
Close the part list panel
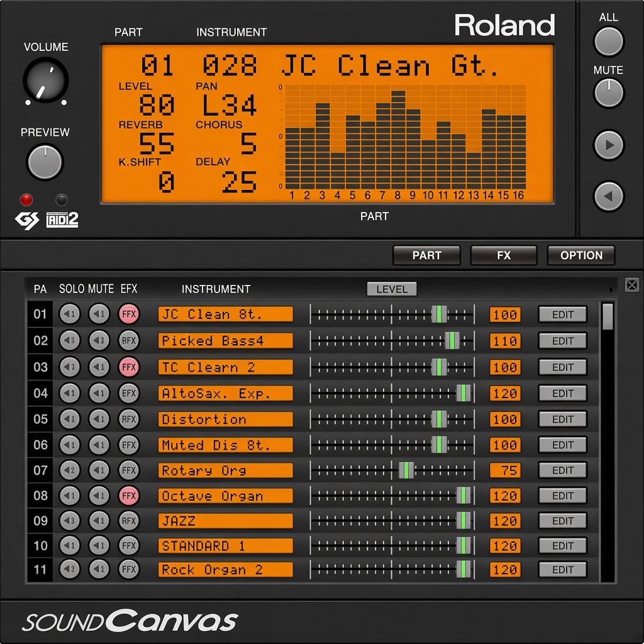(x=631, y=285)
